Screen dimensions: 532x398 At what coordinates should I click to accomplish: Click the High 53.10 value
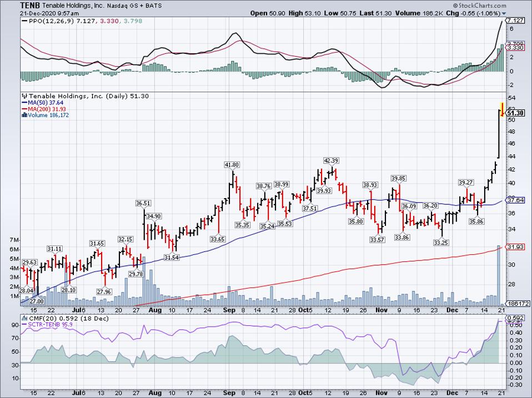(x=305, y=13)
